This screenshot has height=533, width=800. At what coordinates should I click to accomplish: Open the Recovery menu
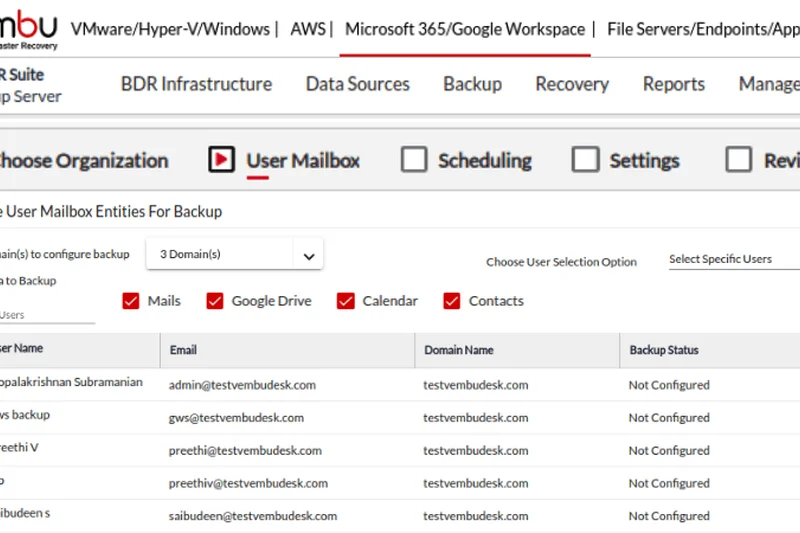(x=572, y=84)
